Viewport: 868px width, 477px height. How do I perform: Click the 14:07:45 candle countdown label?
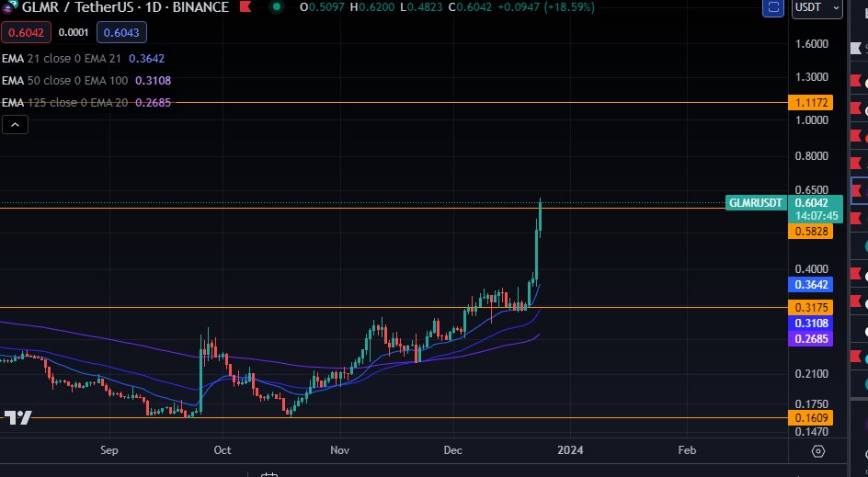click(817, 216)
